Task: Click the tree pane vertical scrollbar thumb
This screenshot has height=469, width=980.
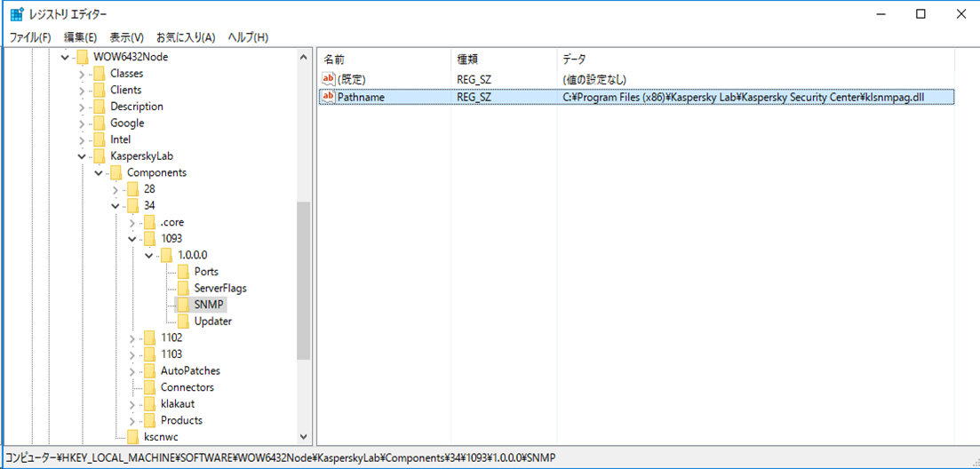Action: coord(304,281)
